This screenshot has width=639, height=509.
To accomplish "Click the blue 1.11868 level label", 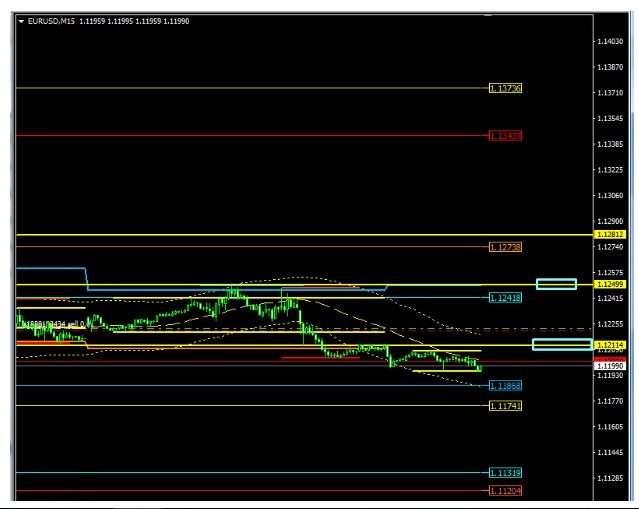I will click(505, 385).
